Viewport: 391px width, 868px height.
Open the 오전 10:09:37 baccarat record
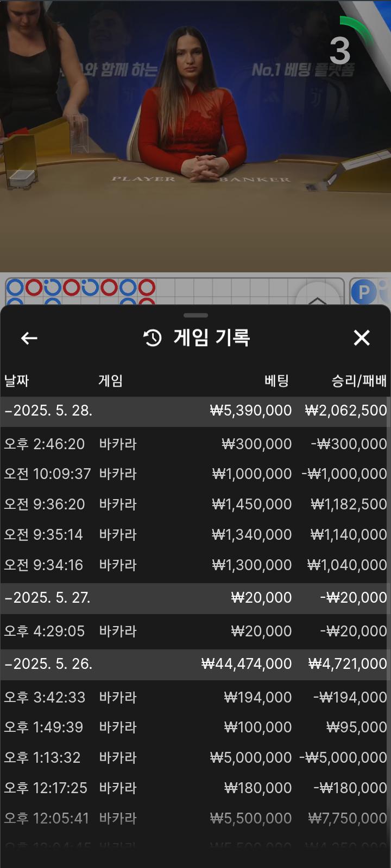click(195, 474)
